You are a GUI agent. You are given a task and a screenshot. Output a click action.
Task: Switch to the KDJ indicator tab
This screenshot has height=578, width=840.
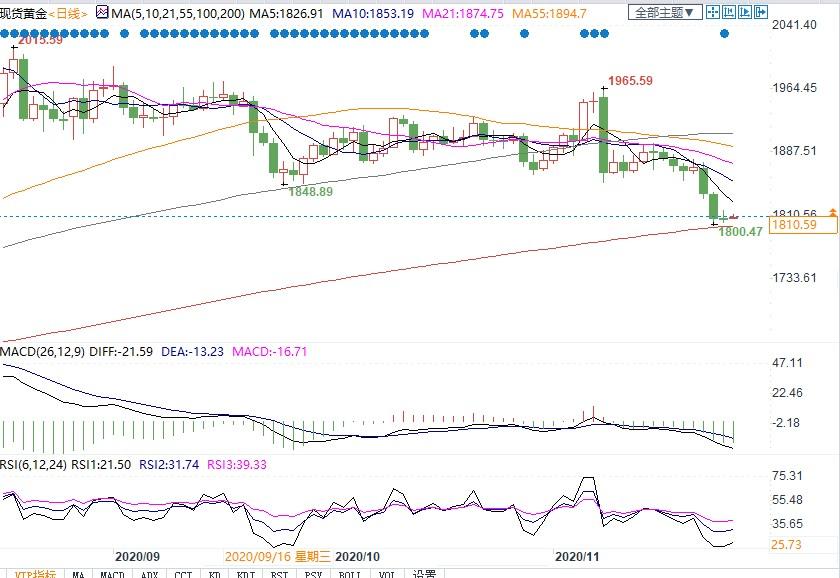[x=247, y=574]
